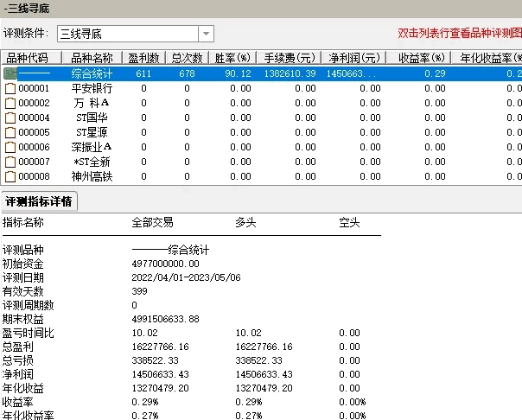Image resolution: width=522 pixels, height=420 pixels.
Task: Click the 678 total count cell
Action: pyautogui.click(x=187, y=73)
